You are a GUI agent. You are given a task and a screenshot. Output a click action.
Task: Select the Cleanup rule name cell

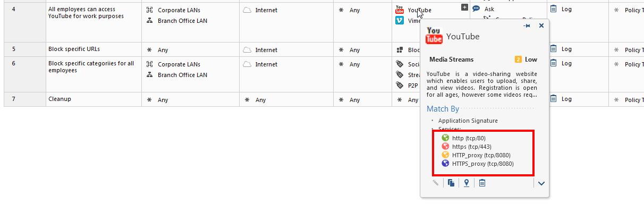94,99
